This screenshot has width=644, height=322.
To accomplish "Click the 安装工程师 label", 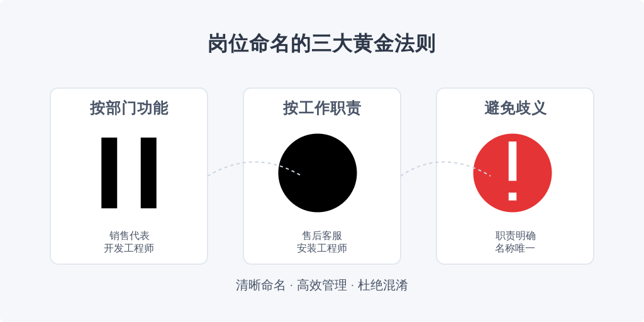I will click(x=322, y=248).
